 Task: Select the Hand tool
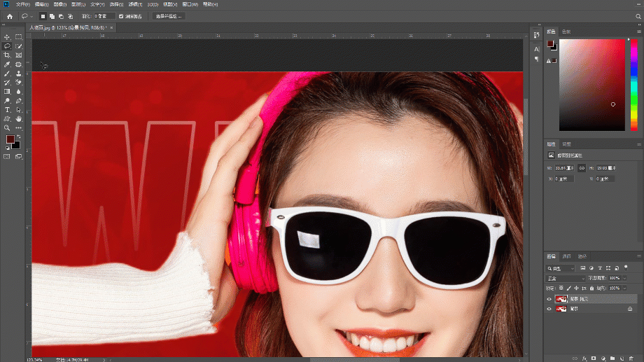click(18, 119)
